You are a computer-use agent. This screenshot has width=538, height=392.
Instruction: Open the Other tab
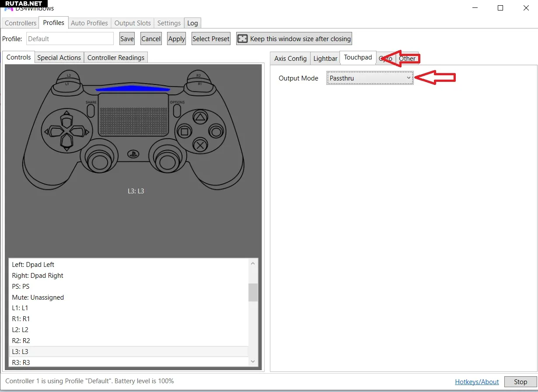407,59
